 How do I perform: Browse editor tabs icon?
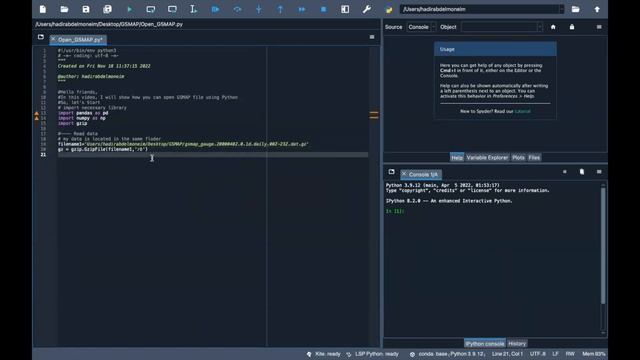click(x=41, y=37)
